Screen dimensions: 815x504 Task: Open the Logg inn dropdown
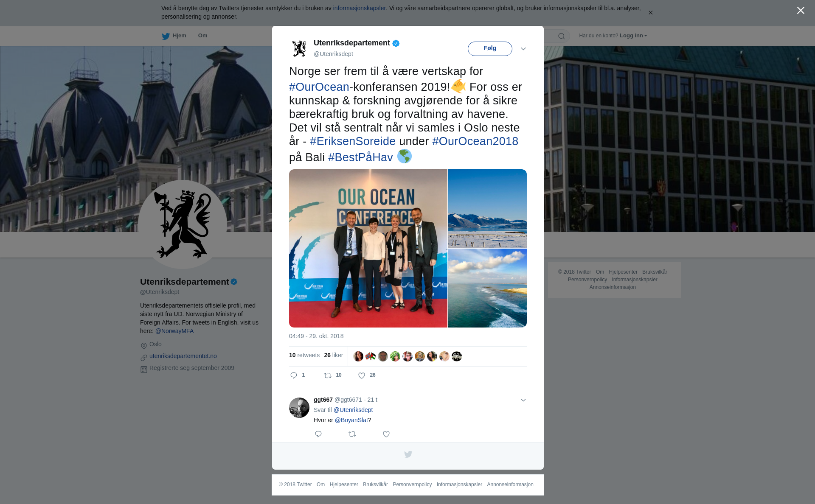click(633, 36)
